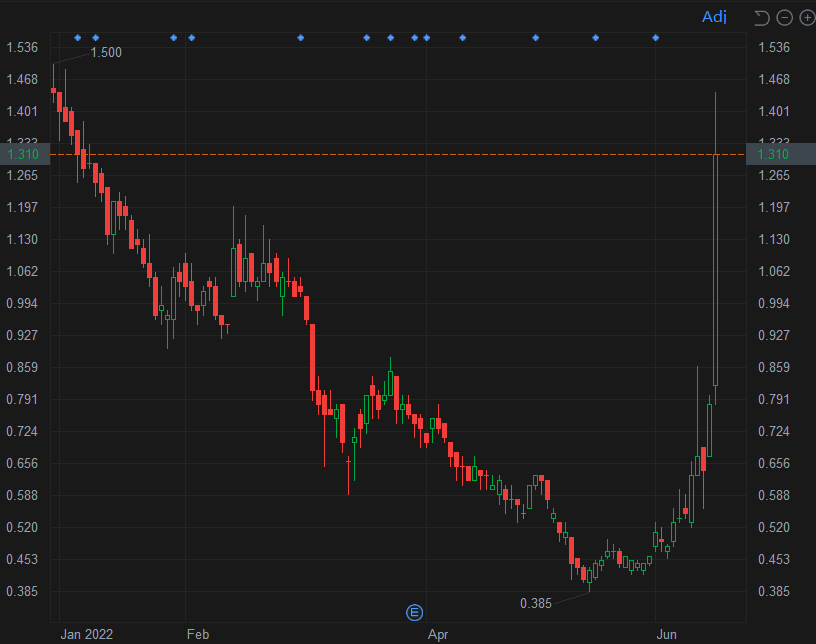This screenshot has width=816, height=644.
Task: Click the green 1.310 price tag on the right axis
Action: point(781,154)
